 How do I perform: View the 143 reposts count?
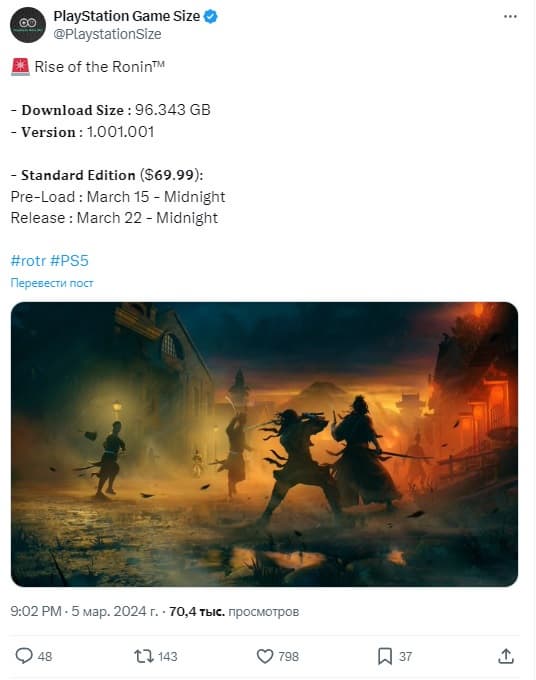click(x=167, y=657)
